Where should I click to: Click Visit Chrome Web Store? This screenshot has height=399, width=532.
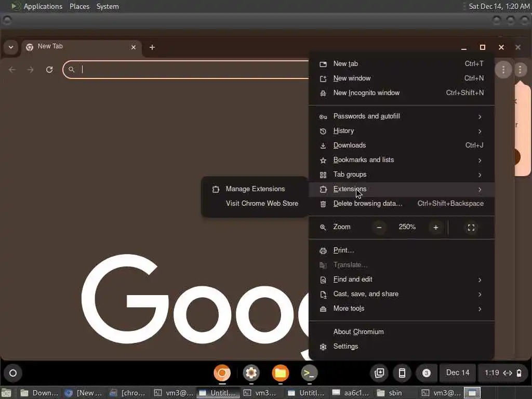(255, 204)
